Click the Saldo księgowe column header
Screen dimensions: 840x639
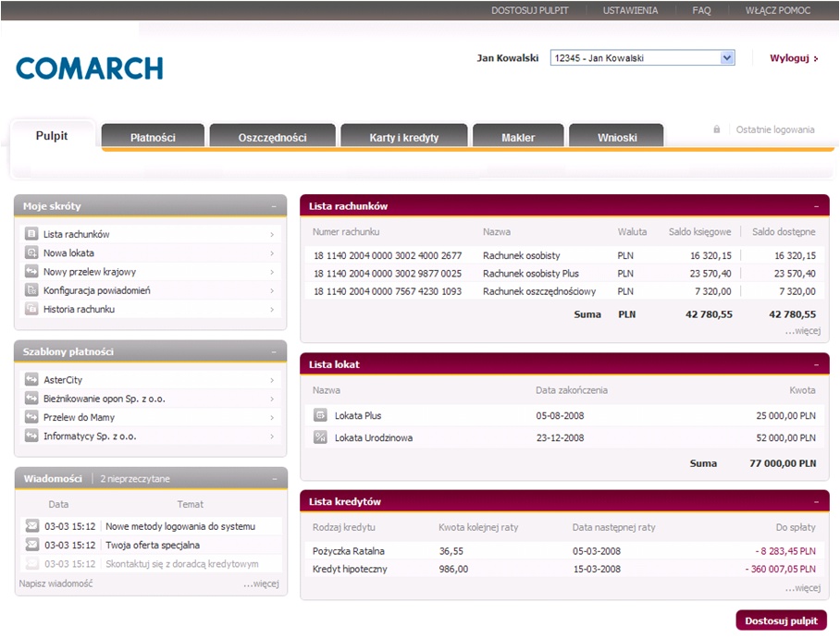[699, 231]
